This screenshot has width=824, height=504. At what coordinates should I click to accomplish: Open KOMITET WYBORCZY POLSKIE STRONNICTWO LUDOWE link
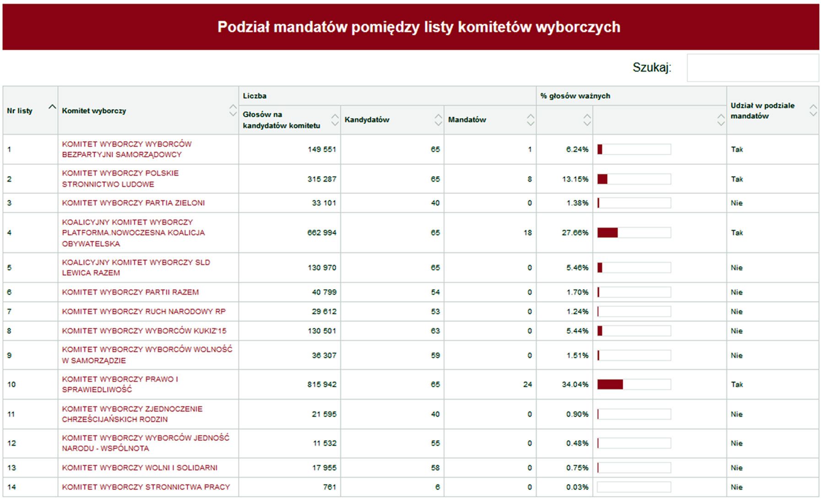tap(120, 179)
